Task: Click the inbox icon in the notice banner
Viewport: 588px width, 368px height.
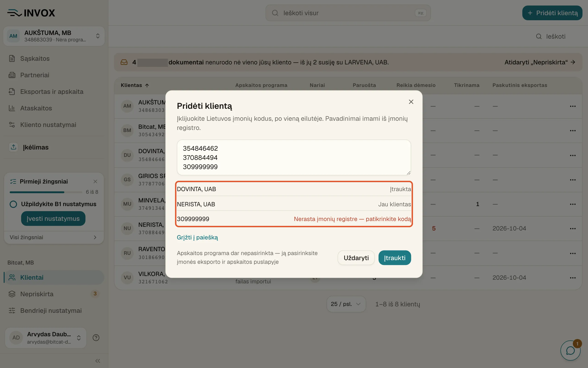Action: click(x=124, y=62)
